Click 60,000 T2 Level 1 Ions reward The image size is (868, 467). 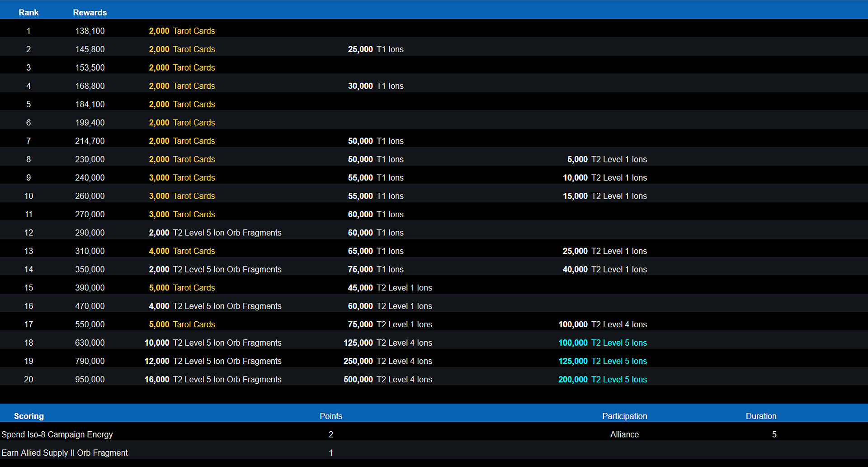click(x=390, y=306)
